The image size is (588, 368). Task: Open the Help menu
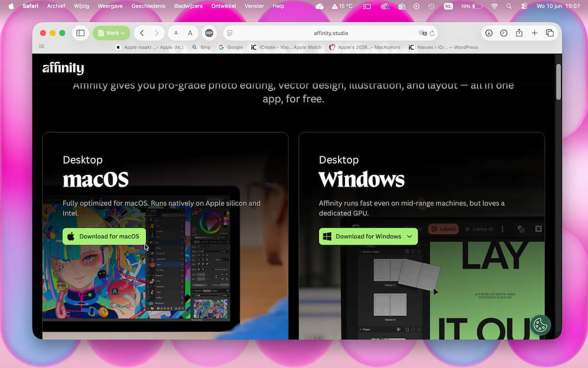278,6
